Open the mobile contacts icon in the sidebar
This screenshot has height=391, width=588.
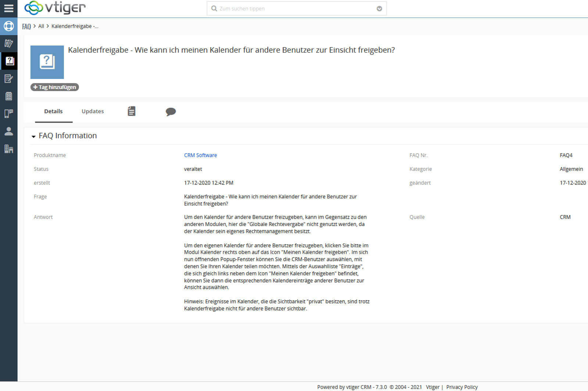tap(9, 114)
